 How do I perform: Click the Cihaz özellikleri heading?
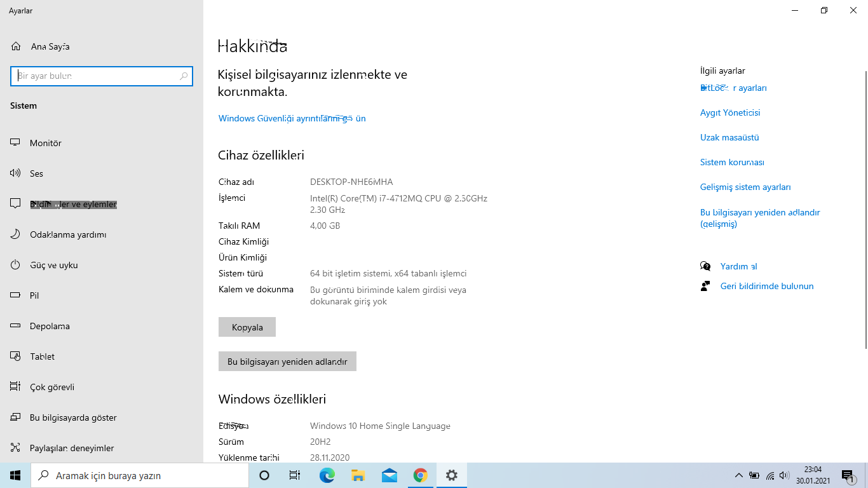[x=261, y=155]
